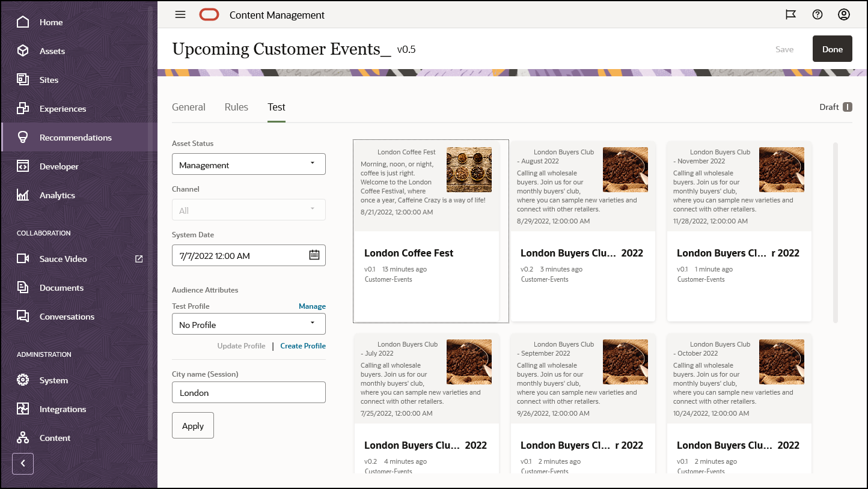
Task: Switch to the Rules tab
Action: 236,107
